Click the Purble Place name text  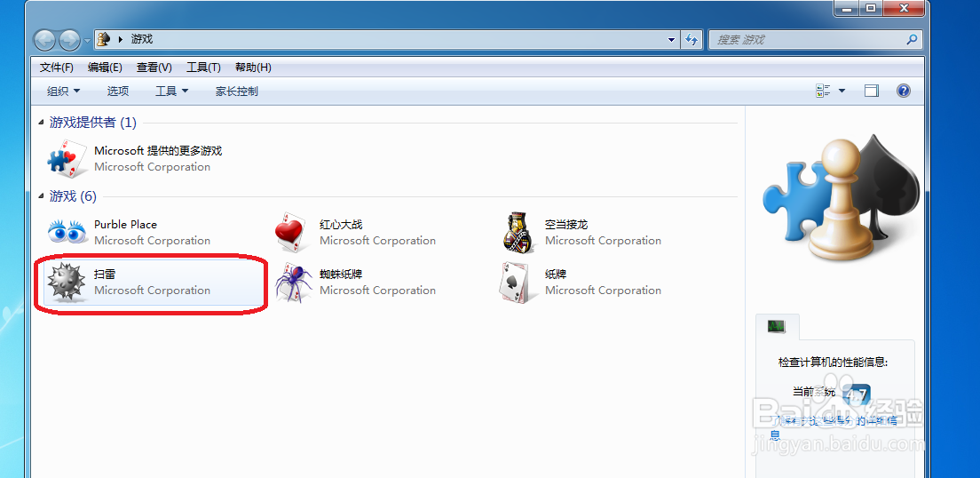(x=126, y=224)
